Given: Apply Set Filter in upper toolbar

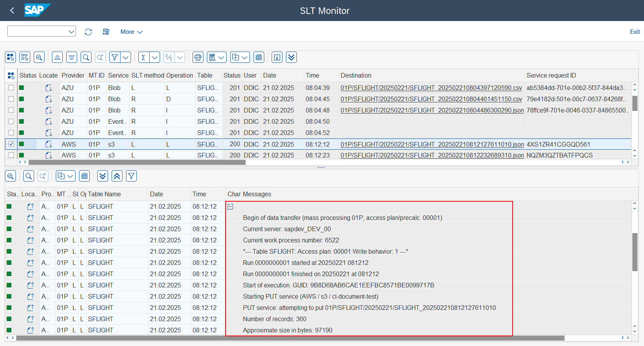Looking at the screenshot, I should (115, 57).
